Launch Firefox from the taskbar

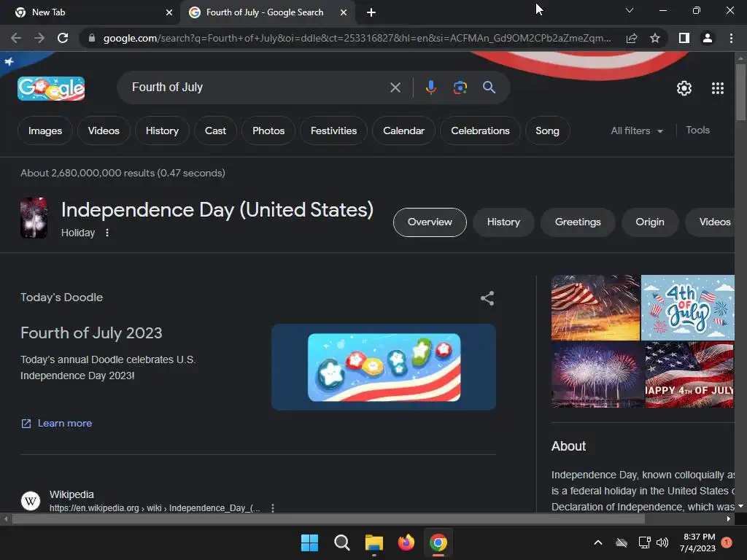point(406,542)
